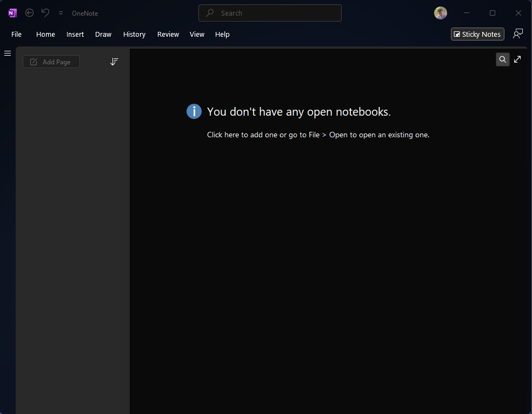Open Sticky Notes
Viewport: 532px width, 414px height.
point(477,34)
